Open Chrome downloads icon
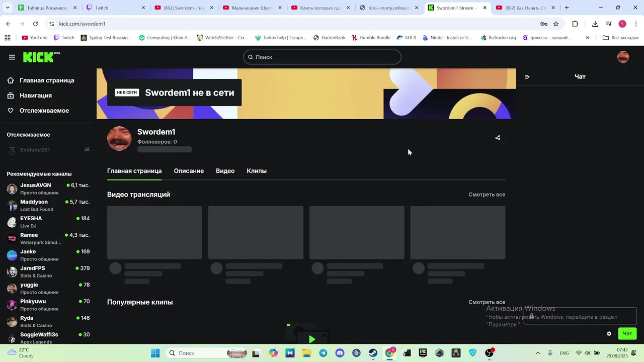Viewport: 644px width, 362px height. coord(595,24)
